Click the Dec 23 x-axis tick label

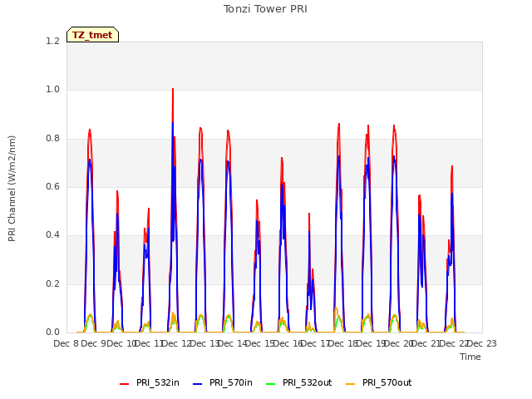[482, 343]
